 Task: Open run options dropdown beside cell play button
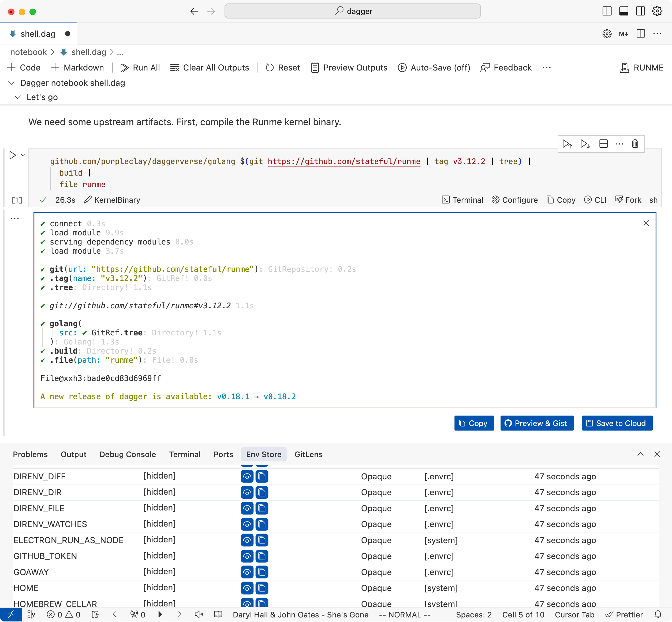coord(23,155)
